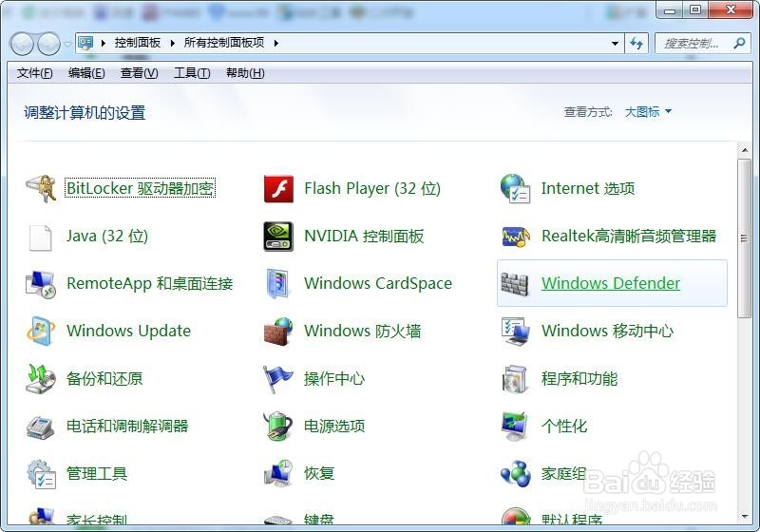760x532 pixels.
Task: Open the phone and modem icon
Action: tap(41, 427)
